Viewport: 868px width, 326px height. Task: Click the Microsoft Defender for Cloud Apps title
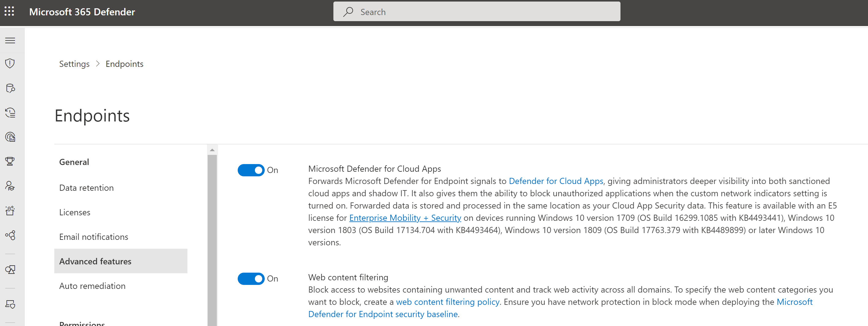pyautogui.click(x=374, y=169)
